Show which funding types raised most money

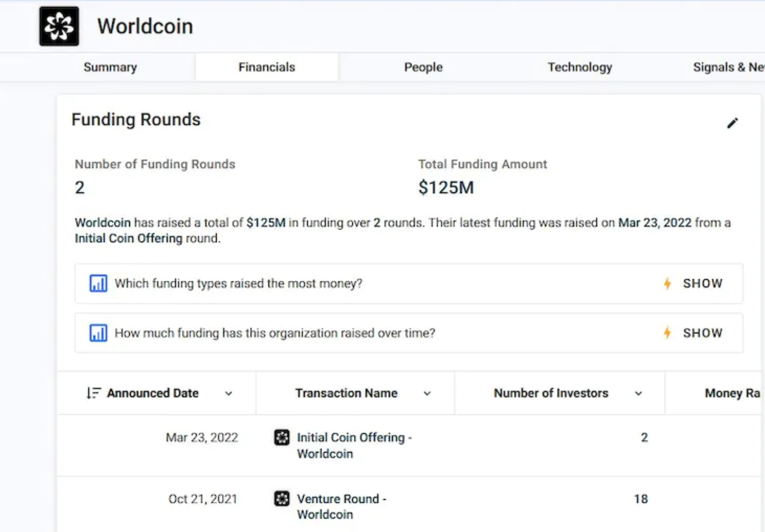tap(702, 284)
